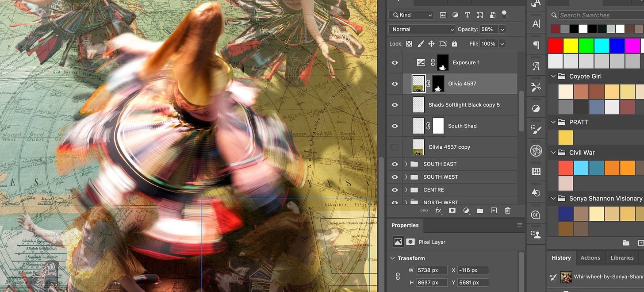644x292 pixels.
Task: Open the Normal blend mode dropdown
Action: pos(422,29)
